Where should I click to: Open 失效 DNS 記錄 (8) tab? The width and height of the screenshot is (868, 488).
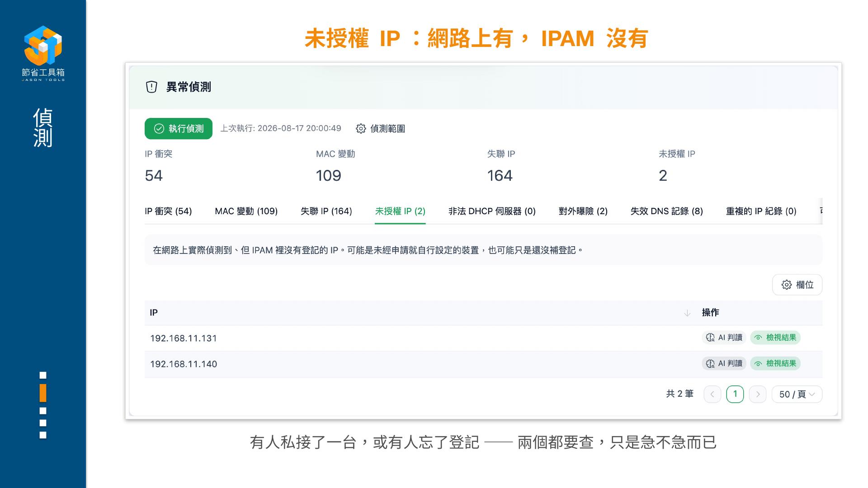tap(667, 211)
